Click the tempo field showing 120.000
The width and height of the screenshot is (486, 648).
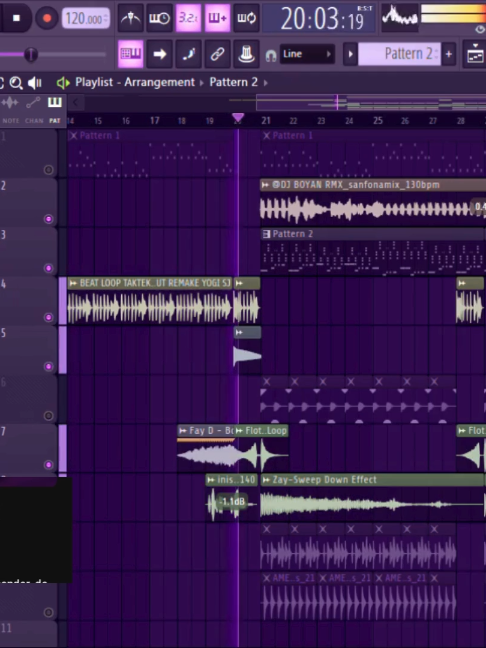tap(86, 19)
